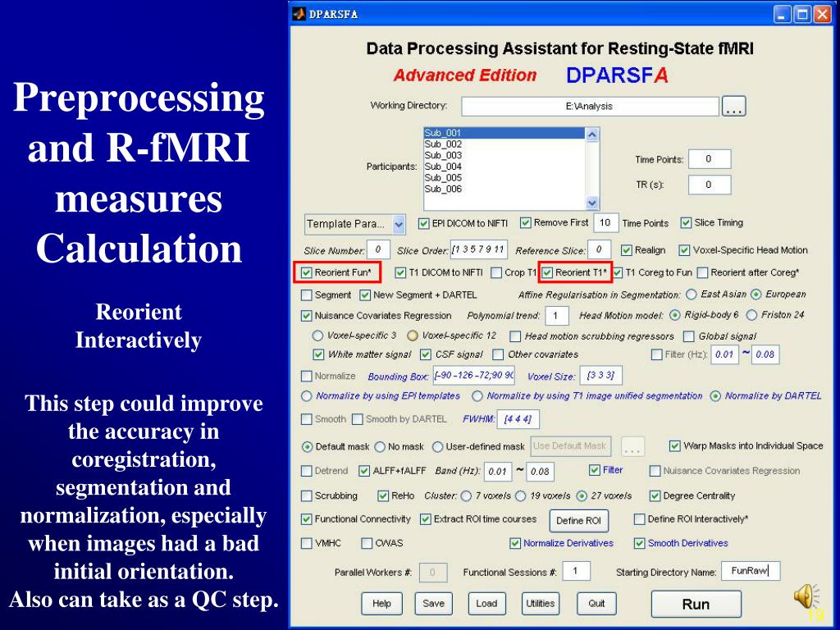Select Voxel-specific 12 radio button
The width and height of the screenshot is (840, 630).
click(413, 336)
